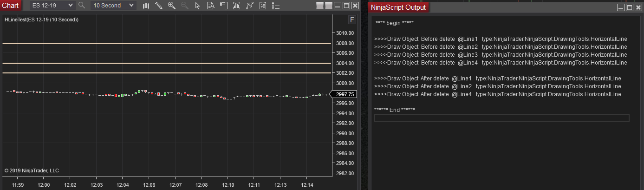The height and width of the screenshot is (190, 644).
Task: Click the first link-color square in Chart title bar
Action: pos(320,6)
